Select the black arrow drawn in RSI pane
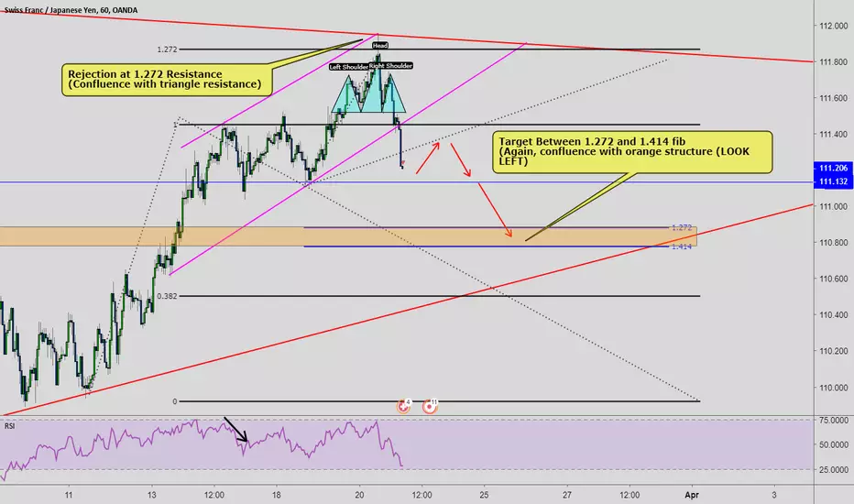854x504 pixels. pyautogui.click(x=235, y=430)
